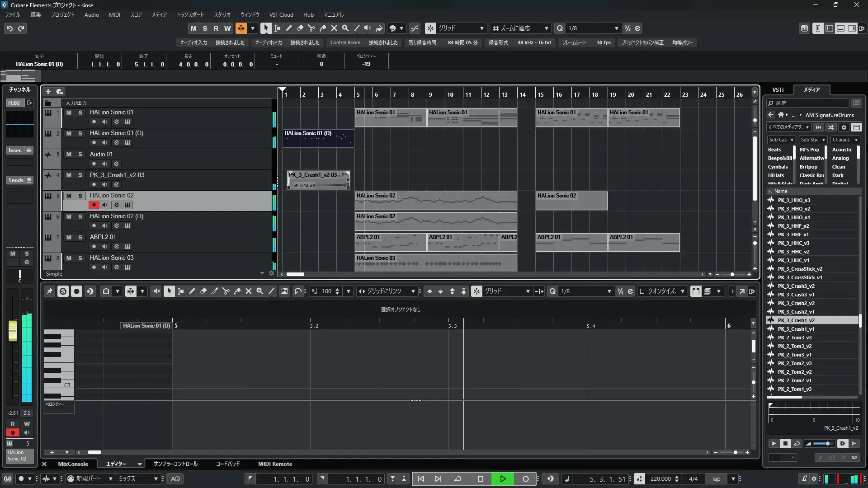Click the media preview volume slider
The image size is (868, 488).
coord(823,444)
